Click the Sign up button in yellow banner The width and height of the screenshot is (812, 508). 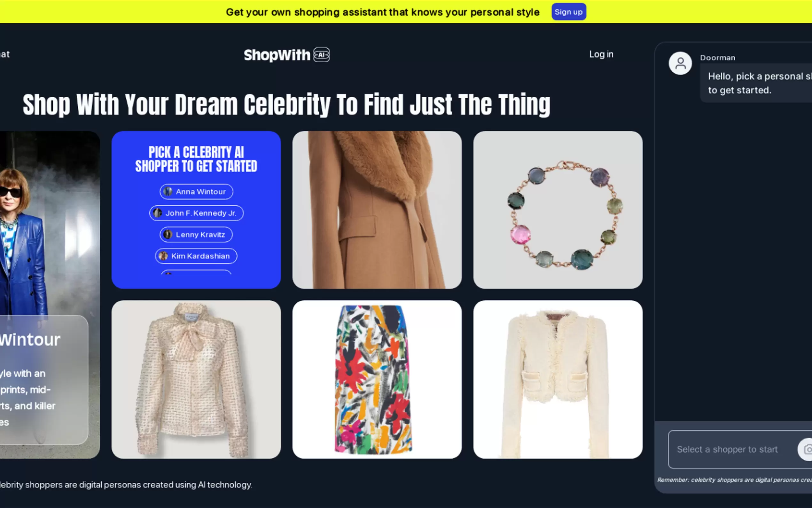tap(569, 12)
